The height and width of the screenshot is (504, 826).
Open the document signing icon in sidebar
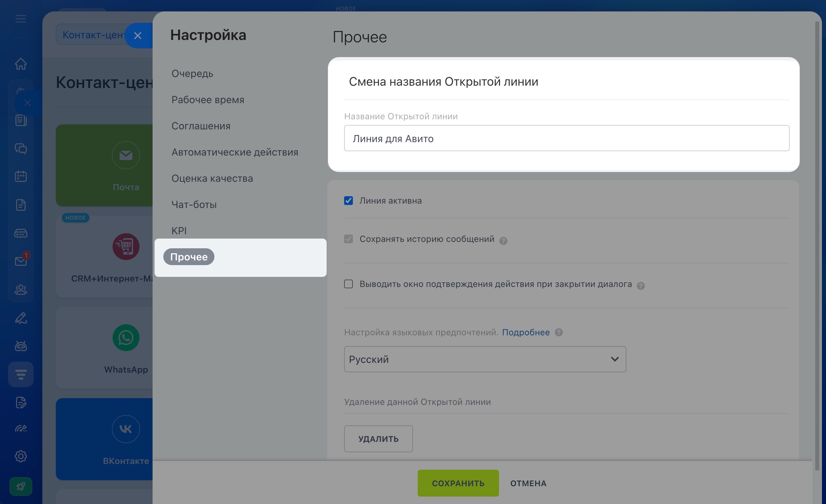click(21, 402)
